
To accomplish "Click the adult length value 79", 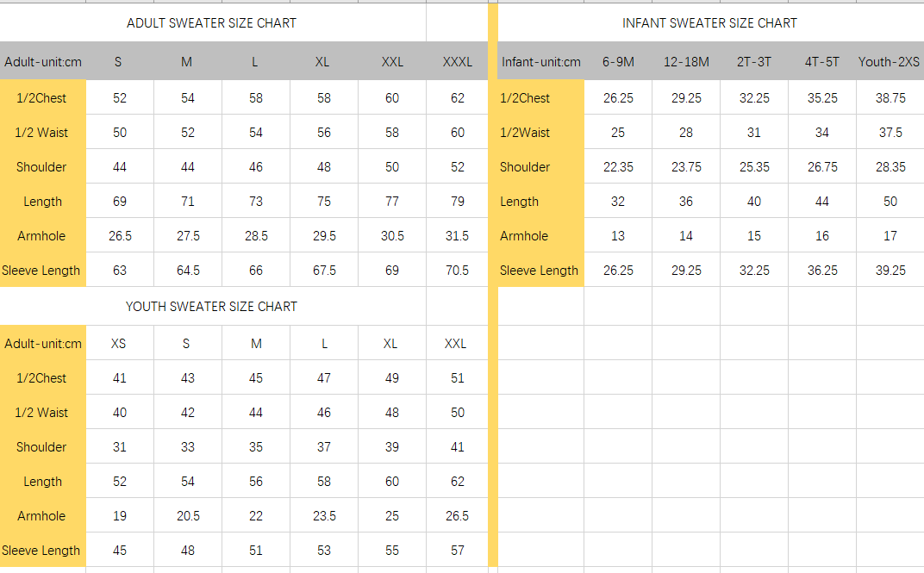I will coord(457,202).
